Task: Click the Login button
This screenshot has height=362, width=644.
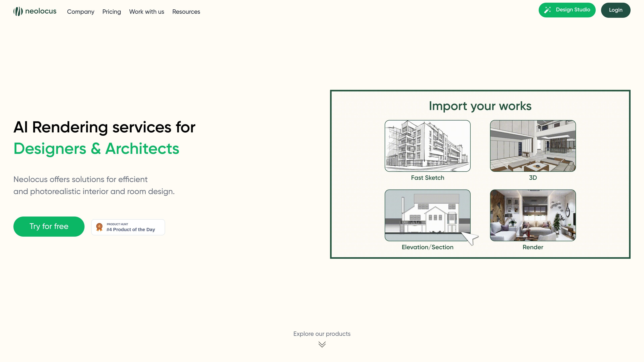Action: [615, 10]
